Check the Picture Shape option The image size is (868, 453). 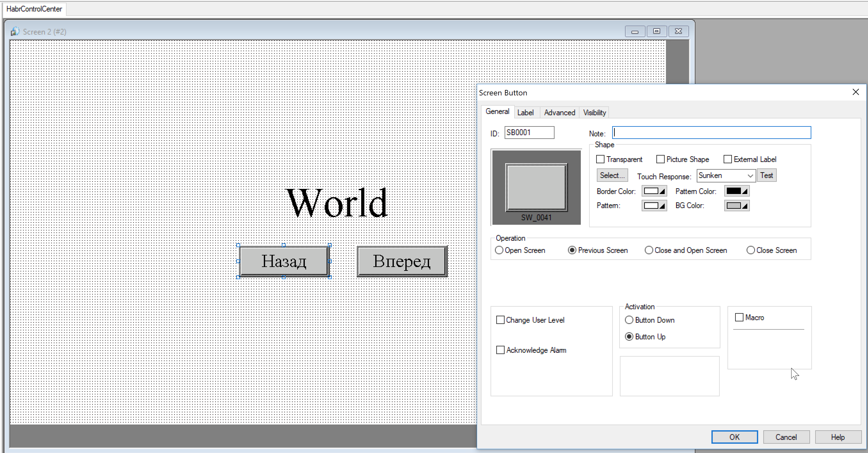coord(661,159)
